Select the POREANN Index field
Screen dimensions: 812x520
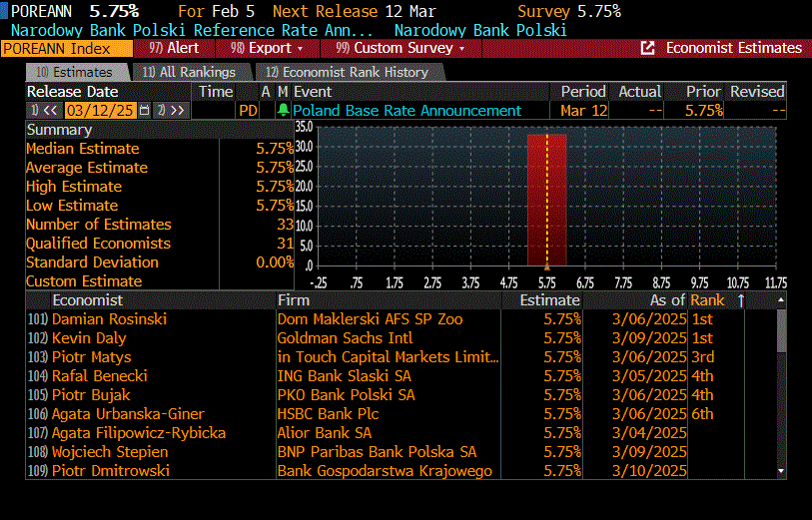tap(67, 49)
